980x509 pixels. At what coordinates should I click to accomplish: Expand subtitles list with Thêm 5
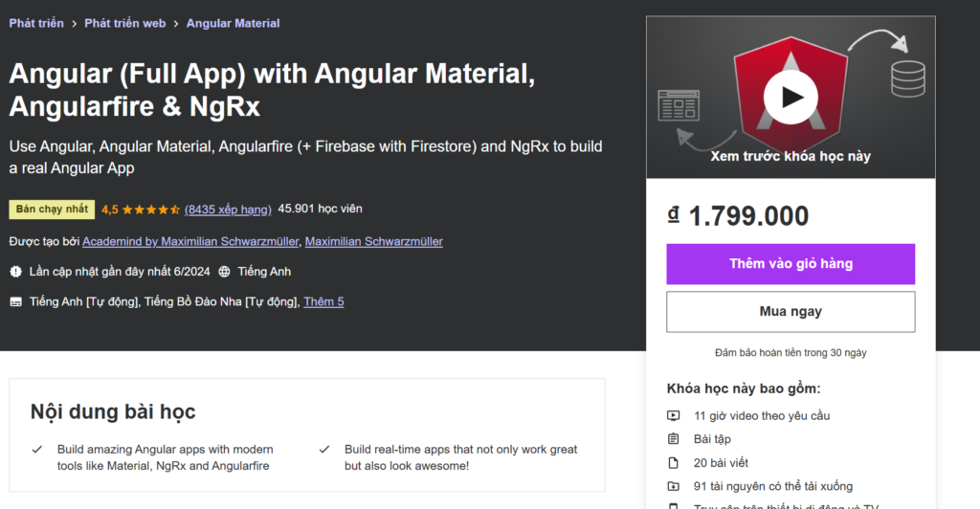point(323,302)
